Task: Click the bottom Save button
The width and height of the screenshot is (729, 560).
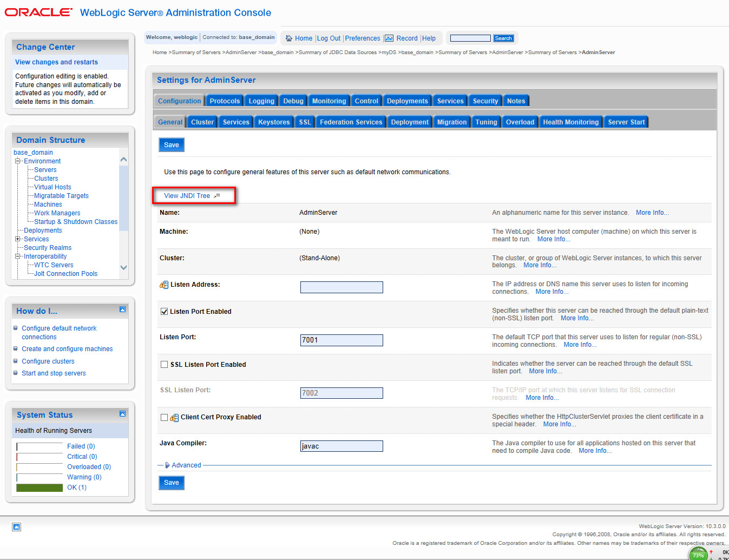Action: (x=172, y=483)
